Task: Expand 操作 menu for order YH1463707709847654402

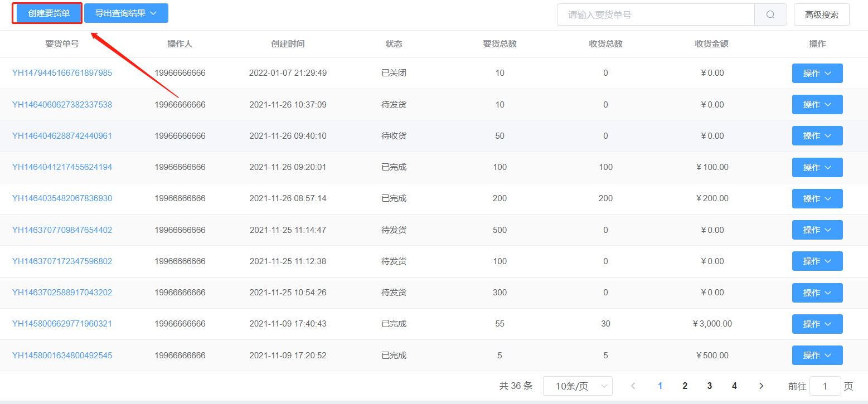Action: [817, 230]
